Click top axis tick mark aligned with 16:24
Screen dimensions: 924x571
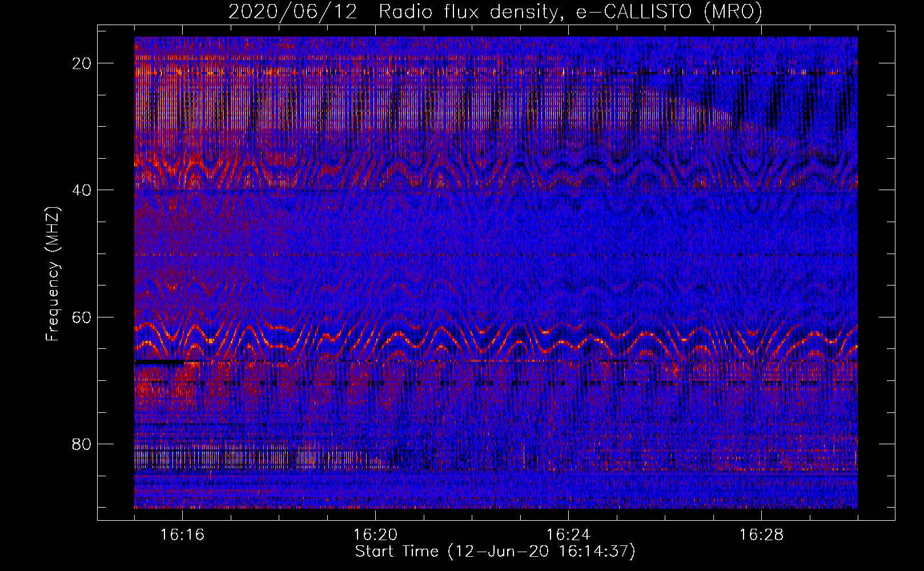click(568, 31)
